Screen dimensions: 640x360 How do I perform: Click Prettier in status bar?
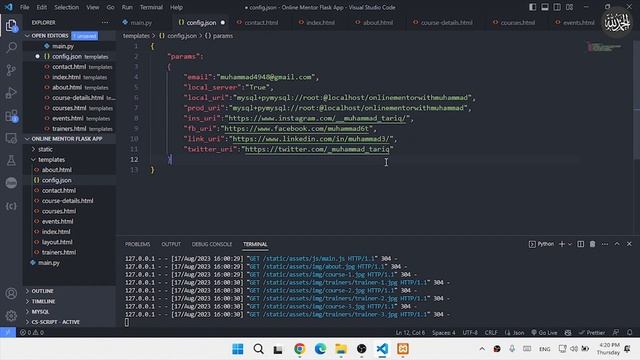coord(592,332)
